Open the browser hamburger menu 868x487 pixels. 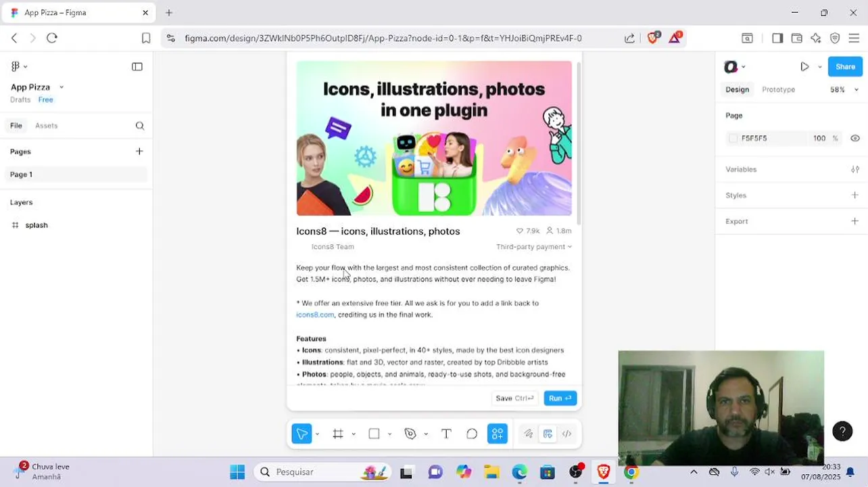854,39
